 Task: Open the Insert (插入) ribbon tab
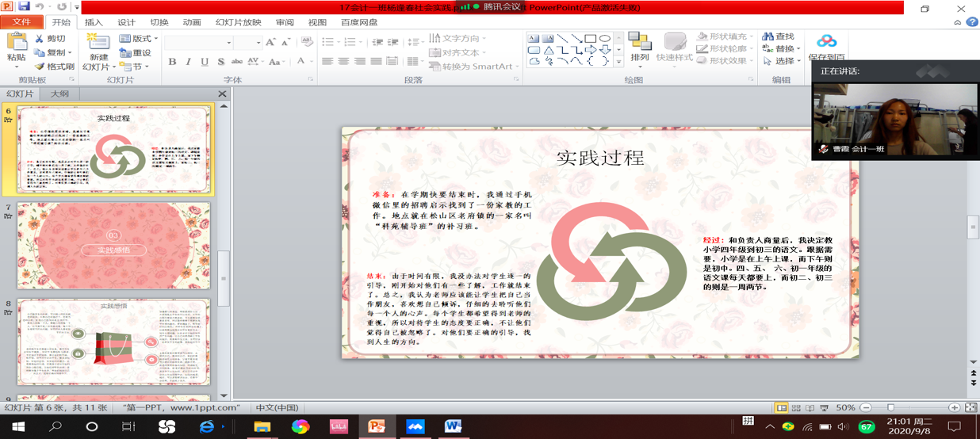click(94, 22)
